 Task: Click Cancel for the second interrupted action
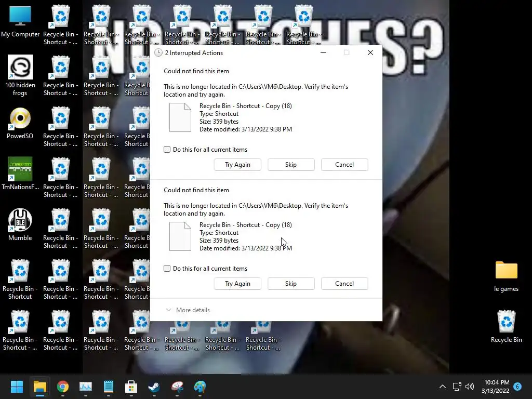(344, 284)
